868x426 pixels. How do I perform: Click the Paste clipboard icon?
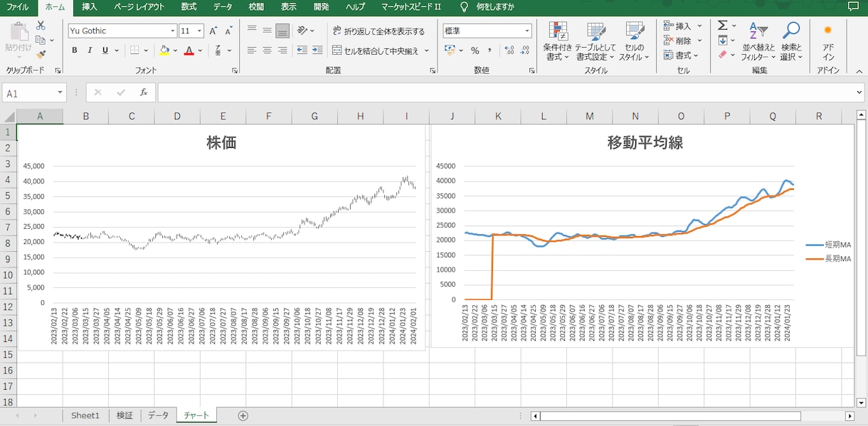(18, 32)
